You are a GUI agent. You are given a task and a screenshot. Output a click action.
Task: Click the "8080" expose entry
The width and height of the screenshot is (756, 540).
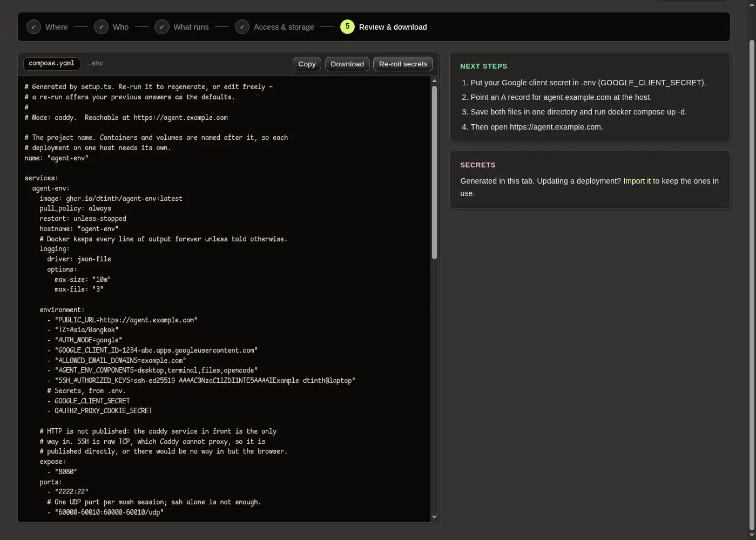coord(62,472)
